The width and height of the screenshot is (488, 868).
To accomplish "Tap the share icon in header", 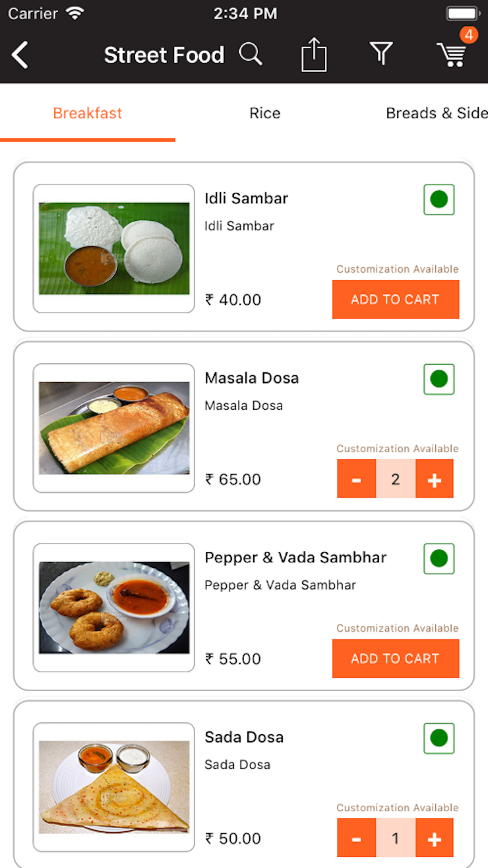I will coord(314,55).
